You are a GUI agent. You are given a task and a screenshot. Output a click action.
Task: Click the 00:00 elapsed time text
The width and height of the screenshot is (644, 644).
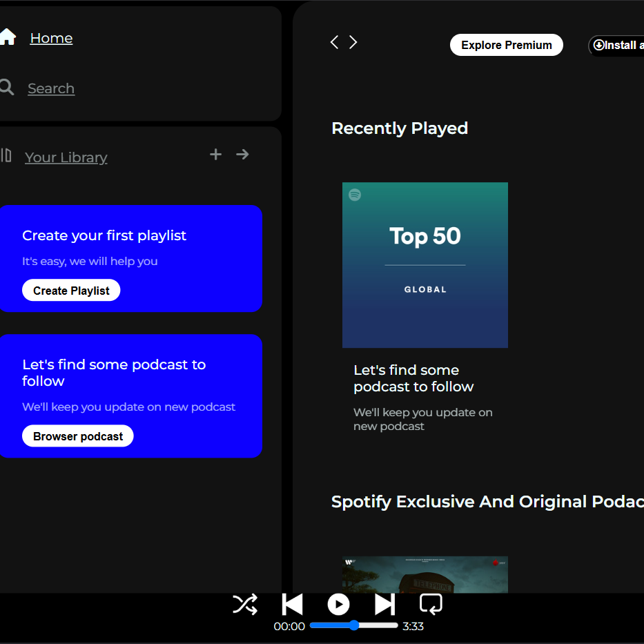coord(289,626)
